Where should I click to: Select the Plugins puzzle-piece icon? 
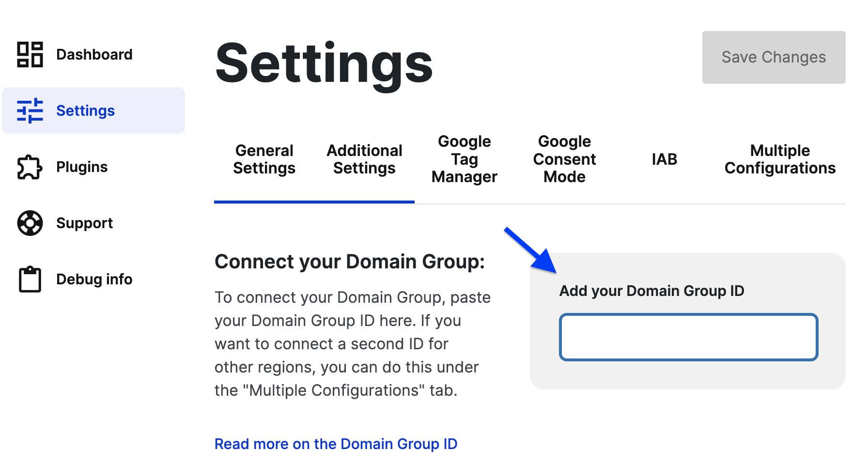[x=29, y=167]
